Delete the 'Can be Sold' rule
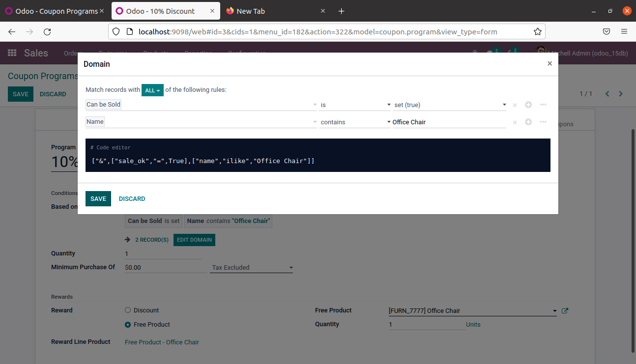The image size is (636, 364). click(x=515, y=105)
